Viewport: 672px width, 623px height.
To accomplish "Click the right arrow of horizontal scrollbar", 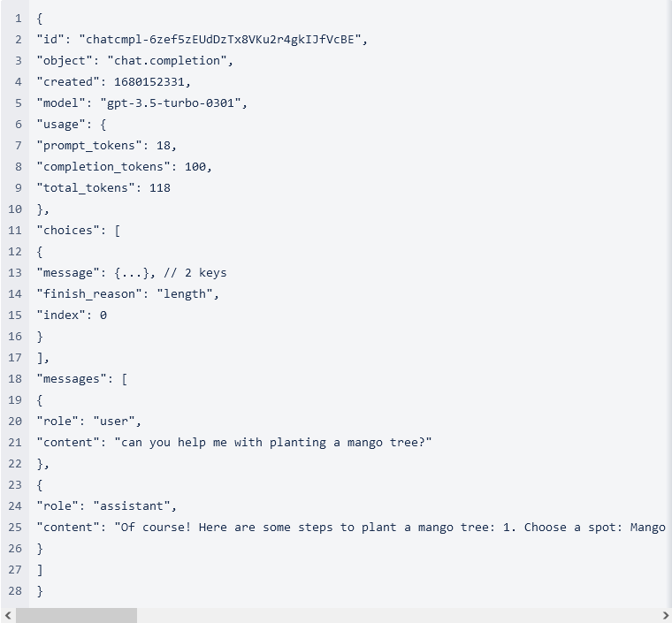I will pos(666,616).
